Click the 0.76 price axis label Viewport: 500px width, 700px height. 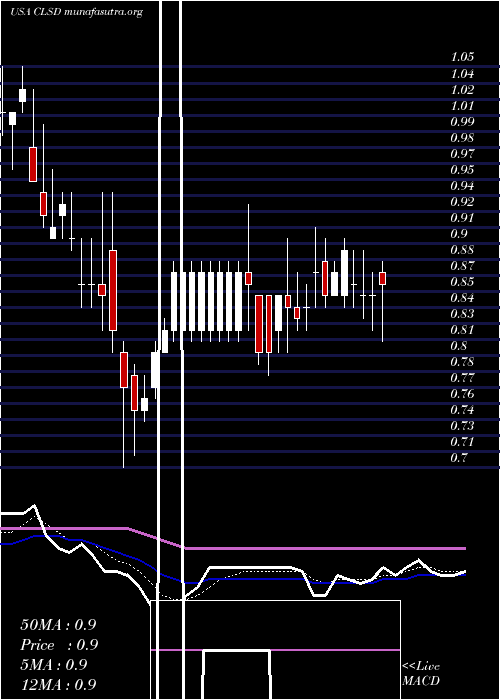[x=462, y=394]
